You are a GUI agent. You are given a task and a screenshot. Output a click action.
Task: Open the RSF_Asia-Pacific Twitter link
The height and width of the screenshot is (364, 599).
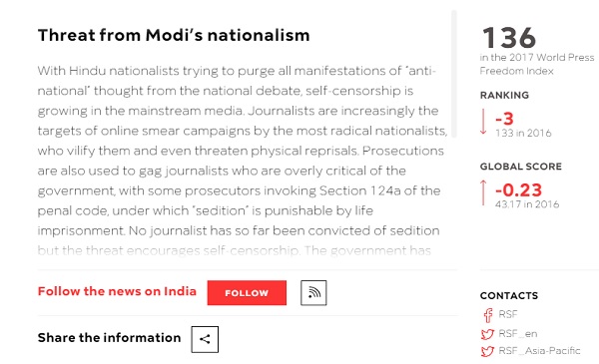(x=539, y=351)
